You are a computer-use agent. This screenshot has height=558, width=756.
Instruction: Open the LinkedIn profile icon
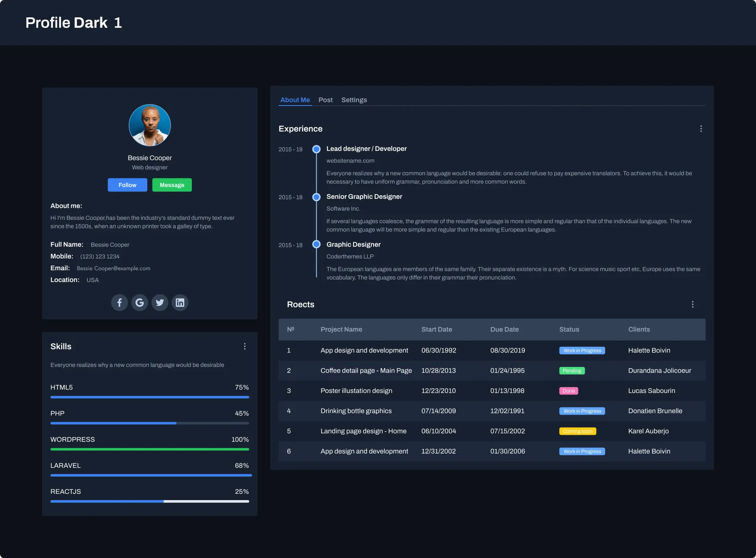click(180, 302)
